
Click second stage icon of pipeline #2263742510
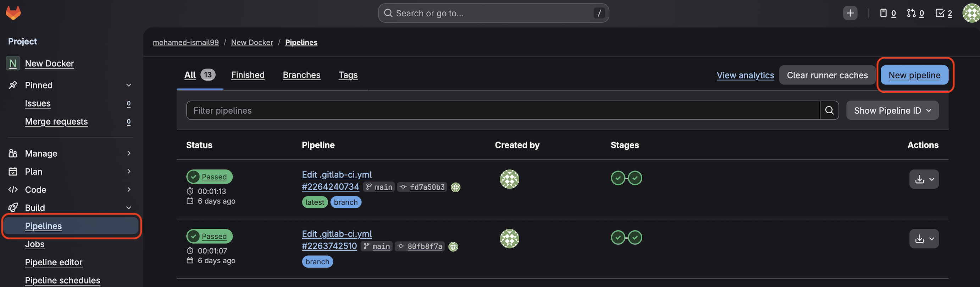[x=635, y=238]
